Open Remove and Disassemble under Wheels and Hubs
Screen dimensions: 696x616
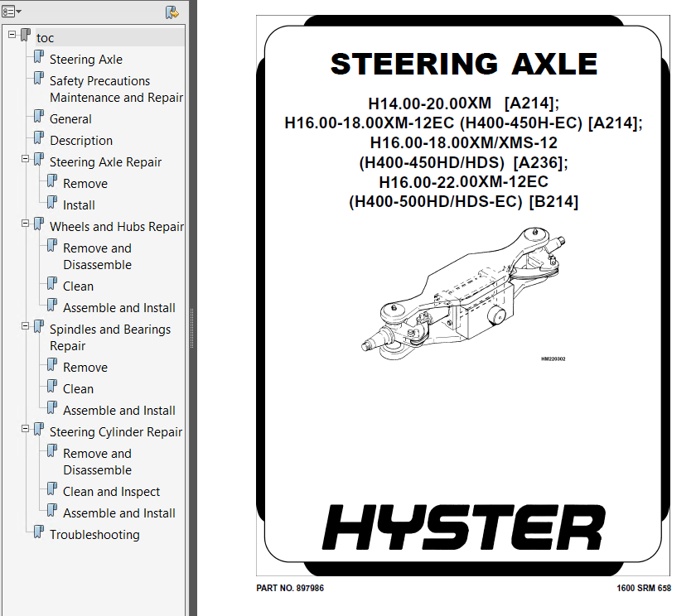click(x=97, y=257)
